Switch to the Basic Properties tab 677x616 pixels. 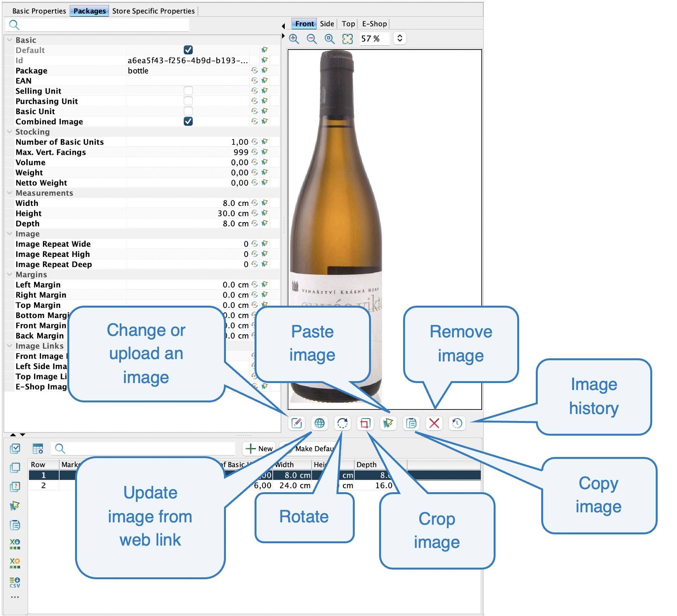pyautogui.click(x=39, y=11)
